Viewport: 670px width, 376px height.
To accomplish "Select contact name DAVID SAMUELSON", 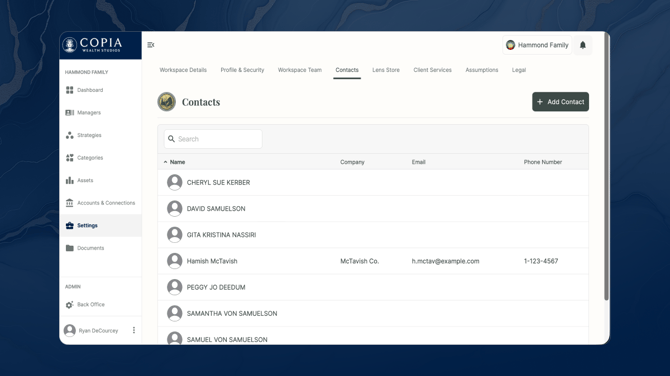I will [x=216, y=209].
